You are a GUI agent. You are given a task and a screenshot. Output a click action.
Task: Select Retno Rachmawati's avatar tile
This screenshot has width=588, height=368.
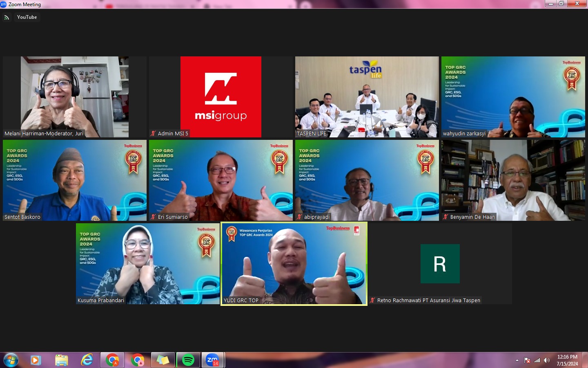pyautogui.click(x=440, y=264)
